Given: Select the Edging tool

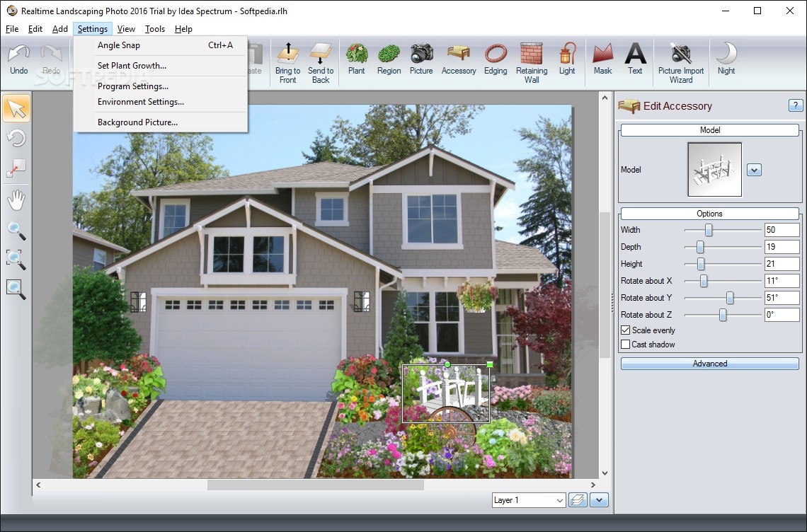Looking at the screenshot, I should click(496, 59).
